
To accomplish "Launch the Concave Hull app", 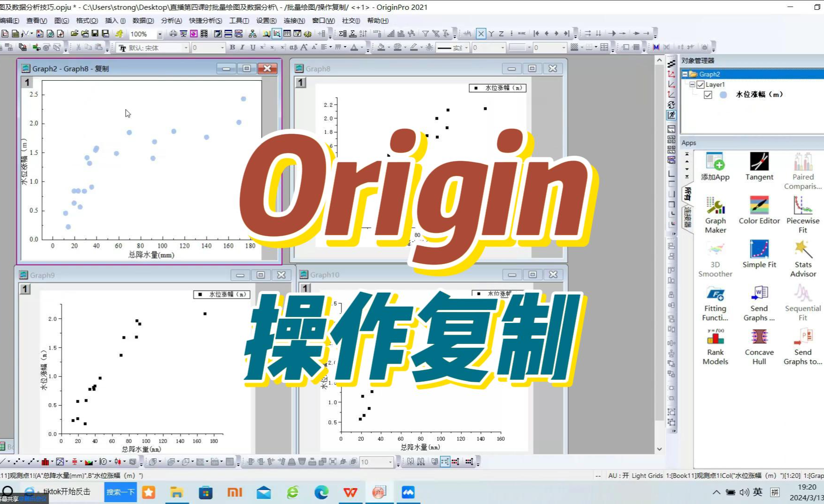I will tap(759, 347).
